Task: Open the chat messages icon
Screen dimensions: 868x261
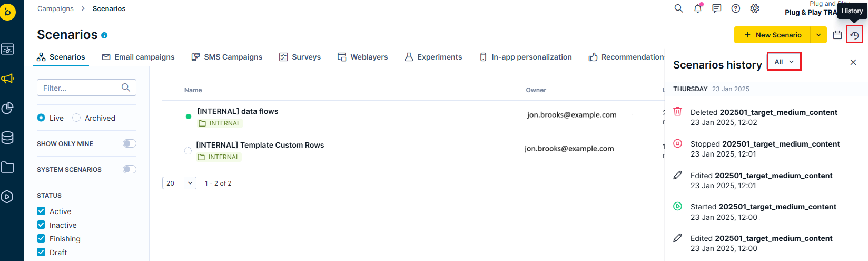Action: tap(717, 8)
